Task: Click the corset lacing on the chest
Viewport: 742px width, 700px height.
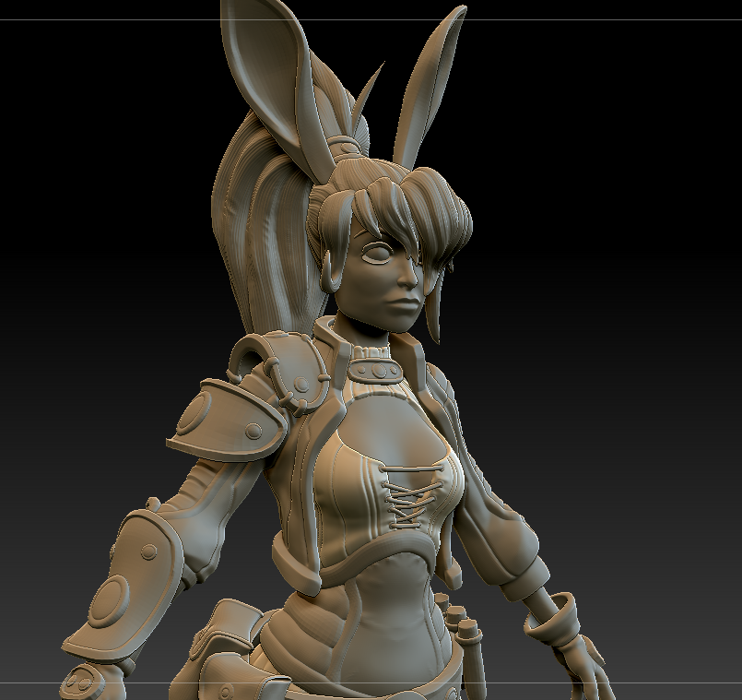Action: [412, 495]
